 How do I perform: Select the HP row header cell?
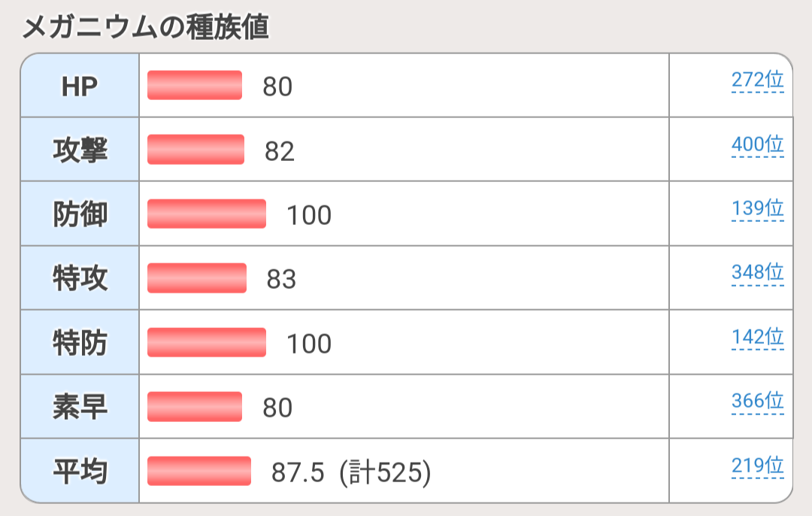point(80,86)
